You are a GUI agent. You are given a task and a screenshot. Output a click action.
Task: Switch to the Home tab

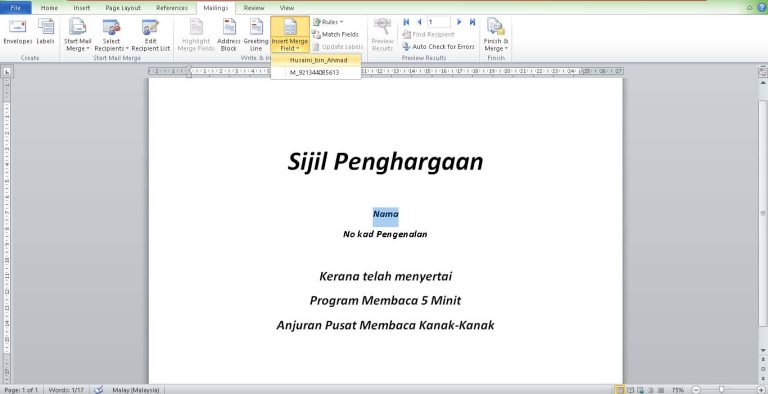(49, 8)
